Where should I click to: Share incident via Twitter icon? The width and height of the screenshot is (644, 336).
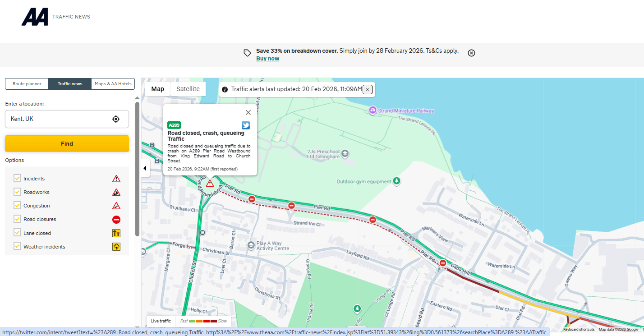(245, 125)
